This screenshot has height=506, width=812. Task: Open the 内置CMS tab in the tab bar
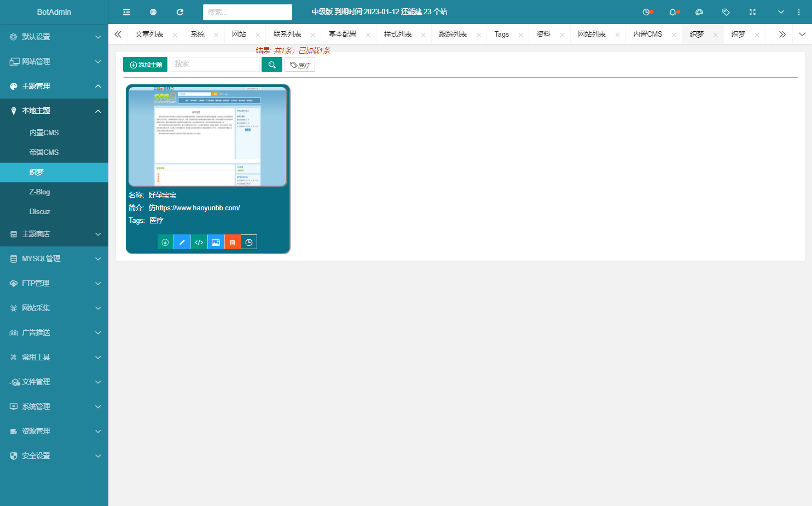(648, 34)
